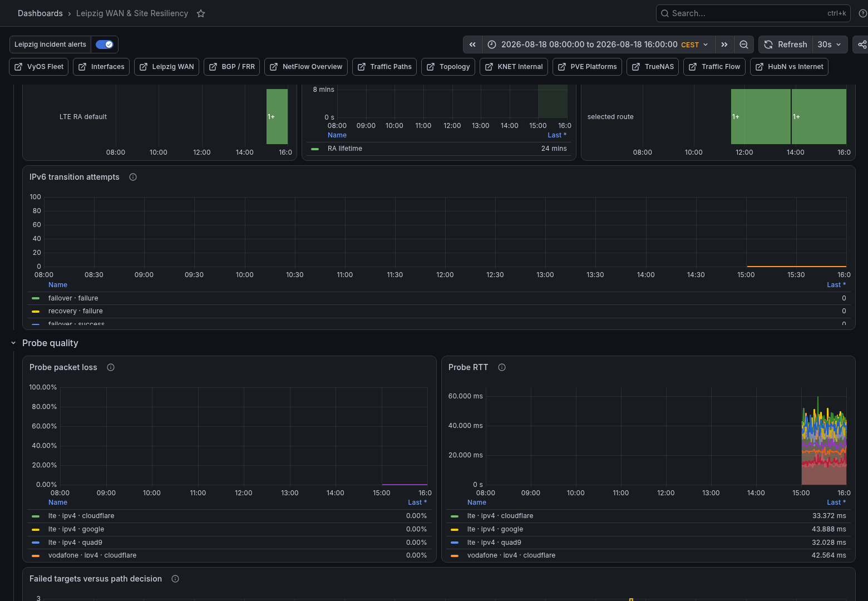Image resolution: width=868 pixels, height=601 pixels.
Task: Click external-link icon on PVE Platforms
Action: (x=562, y=67)
